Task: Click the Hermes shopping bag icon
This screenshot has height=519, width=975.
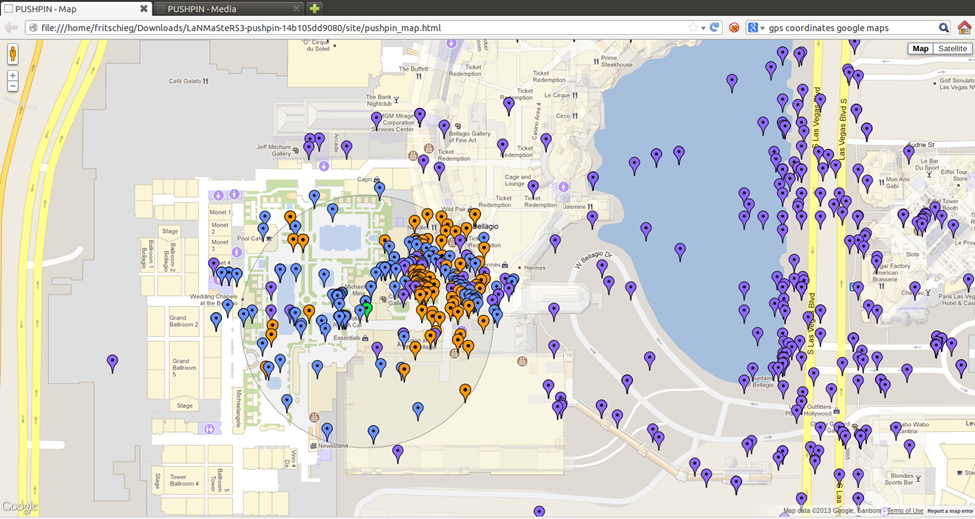Action: (x=505, y=265)
